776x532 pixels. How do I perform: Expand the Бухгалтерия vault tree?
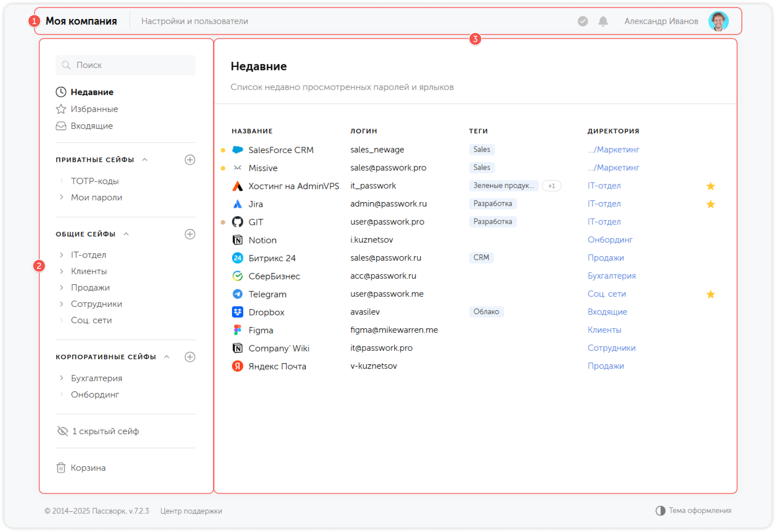61,378
